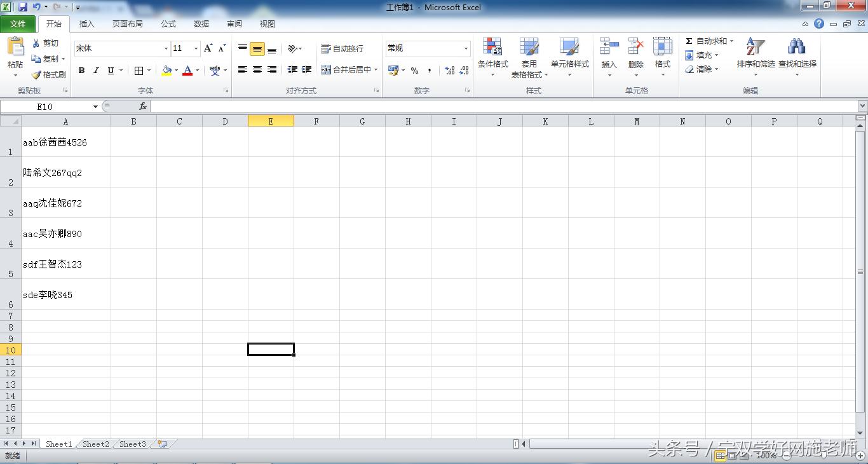Expand the font size dropdown

pos(196,48)
